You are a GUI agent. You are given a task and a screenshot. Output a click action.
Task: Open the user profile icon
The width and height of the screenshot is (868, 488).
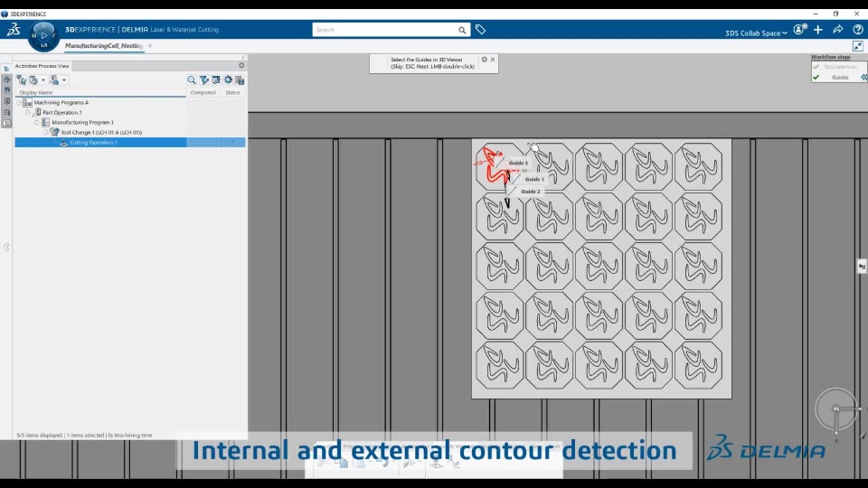(x=799, y=29)
